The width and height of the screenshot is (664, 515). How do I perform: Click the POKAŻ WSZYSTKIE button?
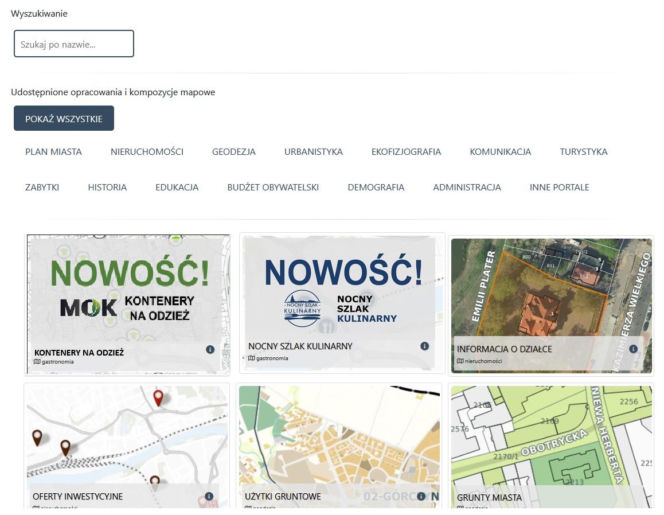click(x=64, y=119)
